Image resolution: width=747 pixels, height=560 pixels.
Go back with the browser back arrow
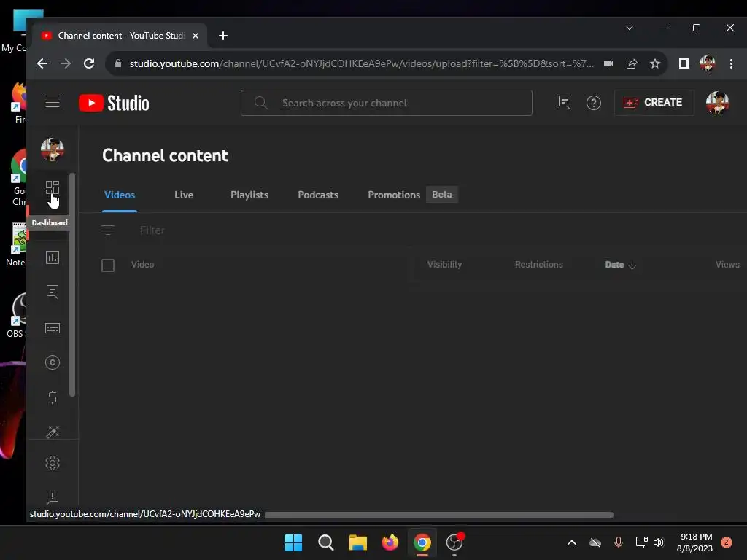(x=42, y=63)
